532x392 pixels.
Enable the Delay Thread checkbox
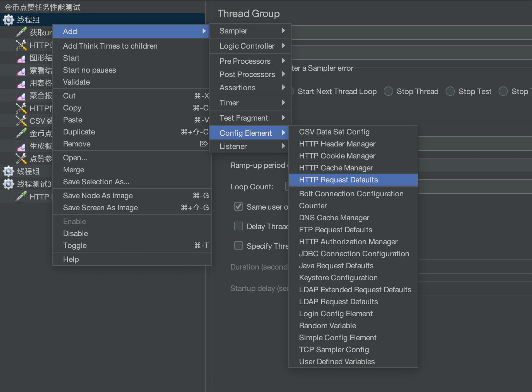(x=239, y=226)
